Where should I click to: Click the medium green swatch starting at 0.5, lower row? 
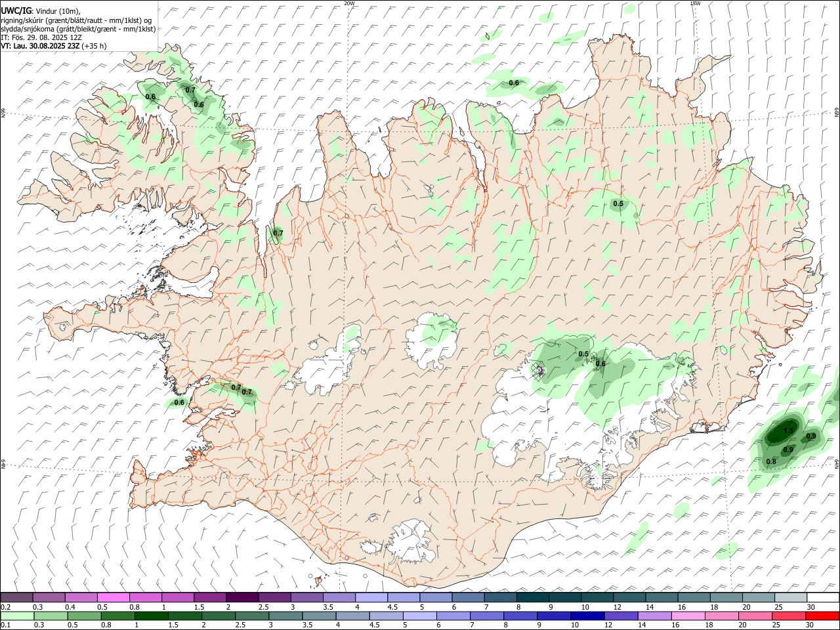(84, 616)
